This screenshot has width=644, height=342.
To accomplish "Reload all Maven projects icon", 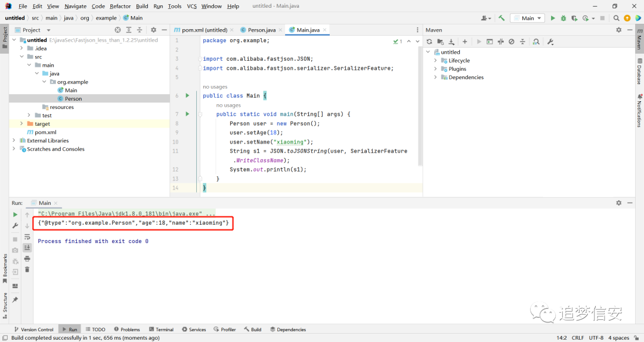I will pyautogui.click(x=429, y=42).
